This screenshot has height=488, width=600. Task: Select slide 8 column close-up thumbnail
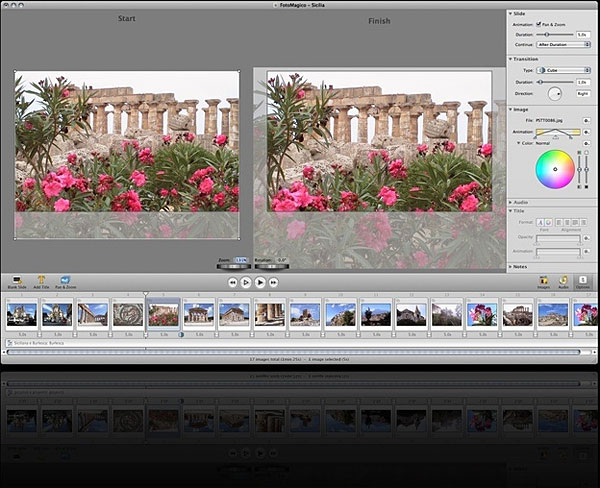[x=269, y=314]
